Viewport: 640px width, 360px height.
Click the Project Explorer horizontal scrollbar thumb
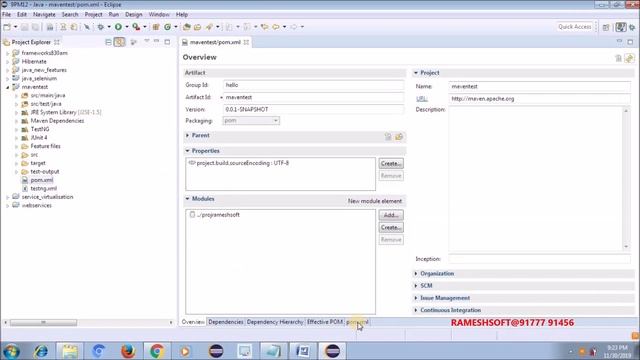pyautogui.click(x=43, y=322)
